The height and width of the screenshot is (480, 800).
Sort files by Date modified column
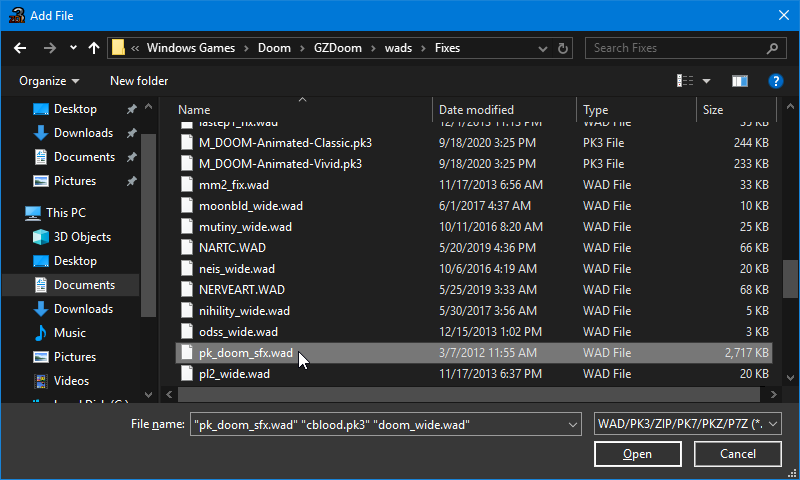476,110
